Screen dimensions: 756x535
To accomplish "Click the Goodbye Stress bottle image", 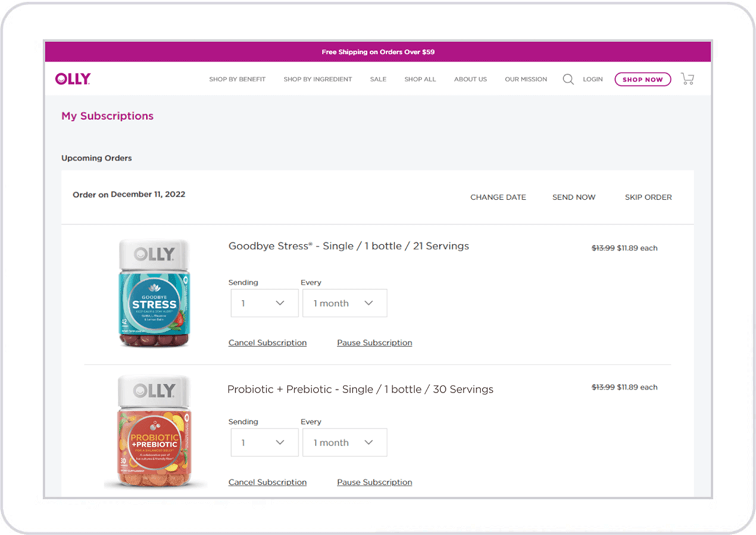I will [x=155, y=293].
